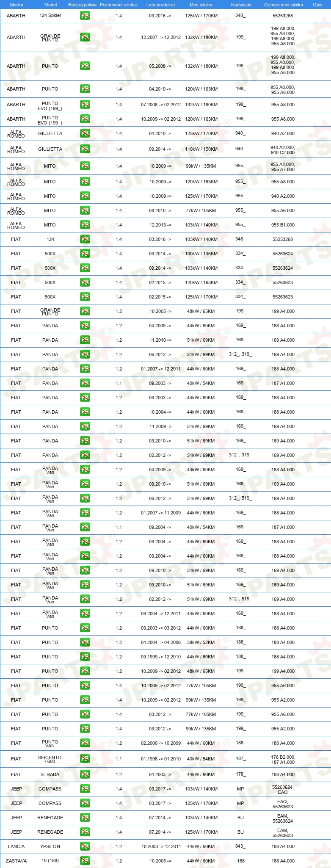Click fuel icon for PANDA Van 01.2007 -> 11.2009
The image size is (331, 868).
[85, 513]
